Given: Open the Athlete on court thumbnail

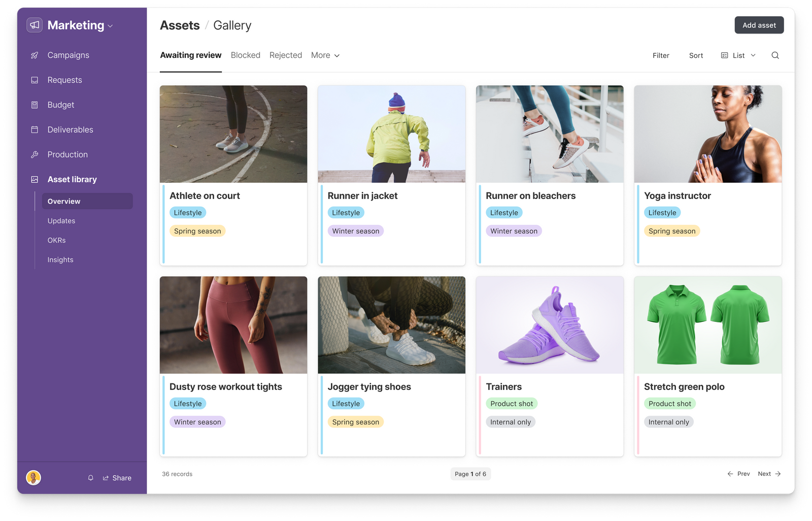Looking at the screenshot, I should (233, 134).
